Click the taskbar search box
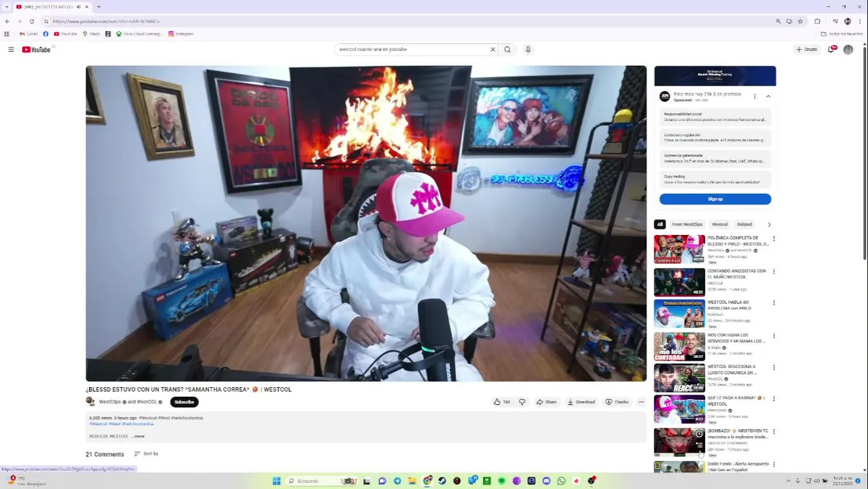 [322, 481]
